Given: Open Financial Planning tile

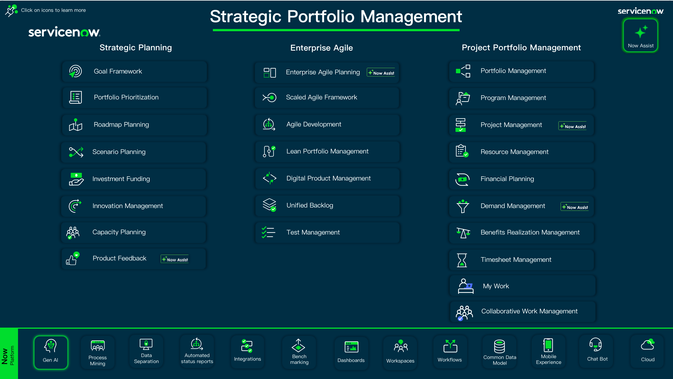Looking at the screenshot, I should click(x=521, y=179).
